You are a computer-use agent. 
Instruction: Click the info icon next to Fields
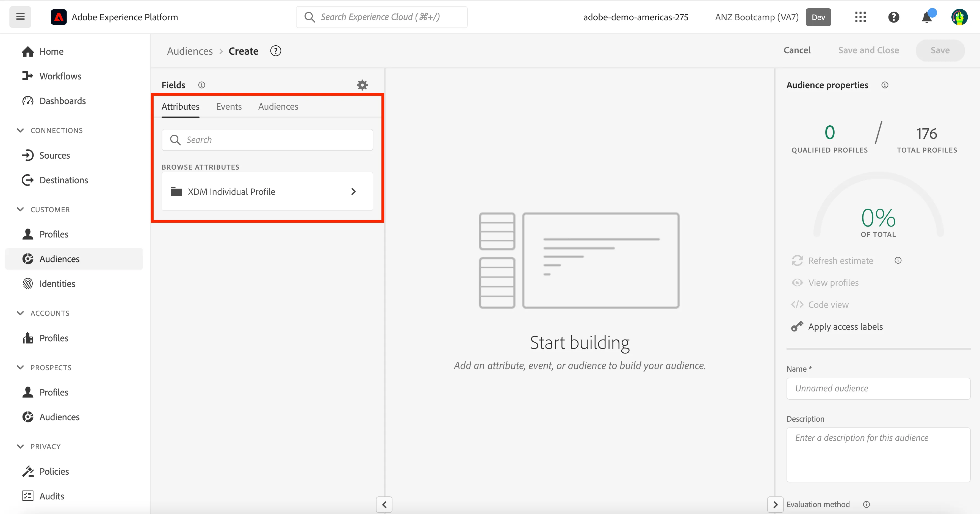[202, 85]
